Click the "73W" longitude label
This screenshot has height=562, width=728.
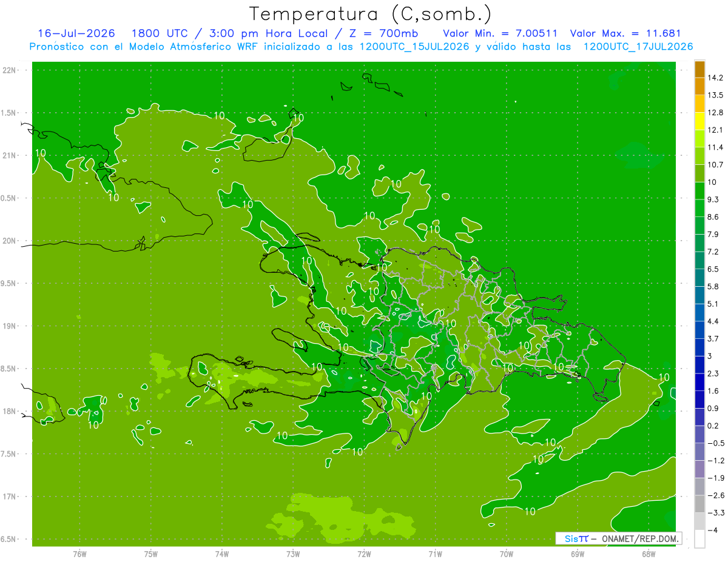pos(293,553)
